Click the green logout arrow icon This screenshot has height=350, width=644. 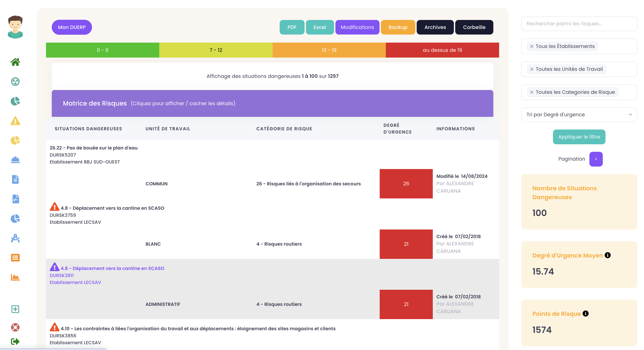tap(15, 342)
